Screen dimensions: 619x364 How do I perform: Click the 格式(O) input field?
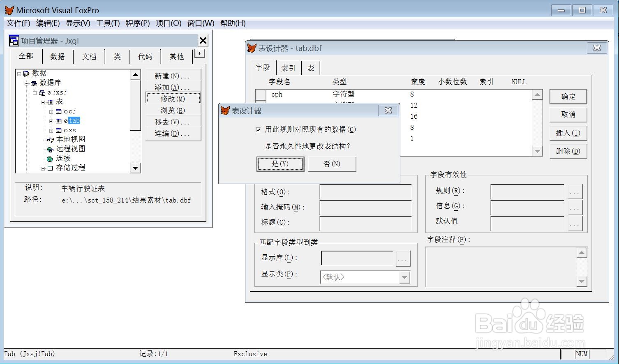(x=366, y=192)
